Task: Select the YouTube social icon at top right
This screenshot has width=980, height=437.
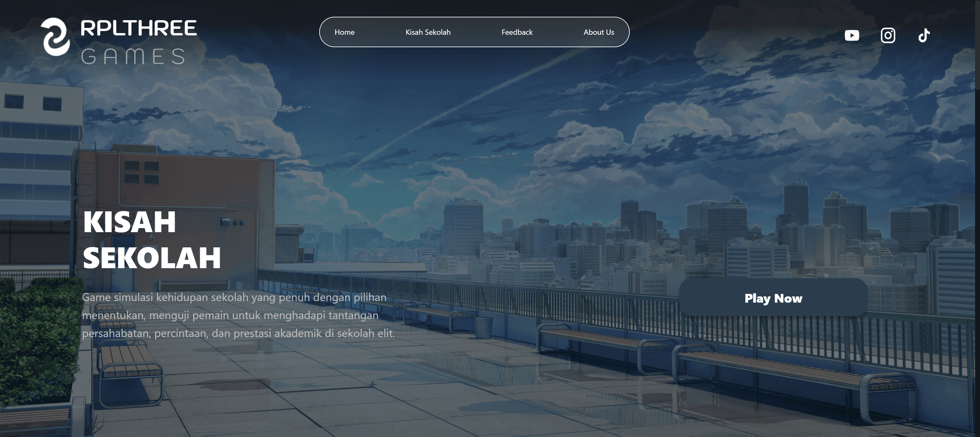Action: click(x=852, y=35)
